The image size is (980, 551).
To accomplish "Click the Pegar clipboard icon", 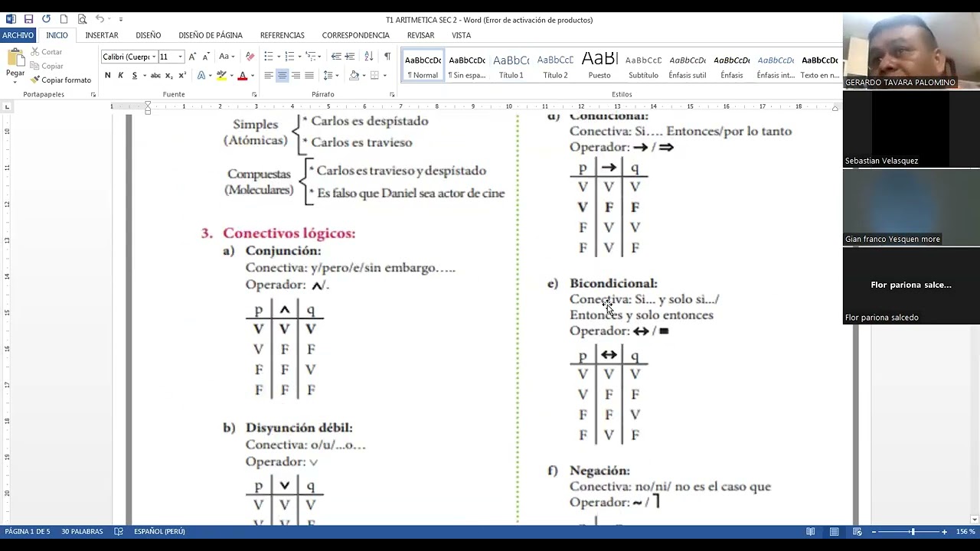I will click(x=15, y=57).
